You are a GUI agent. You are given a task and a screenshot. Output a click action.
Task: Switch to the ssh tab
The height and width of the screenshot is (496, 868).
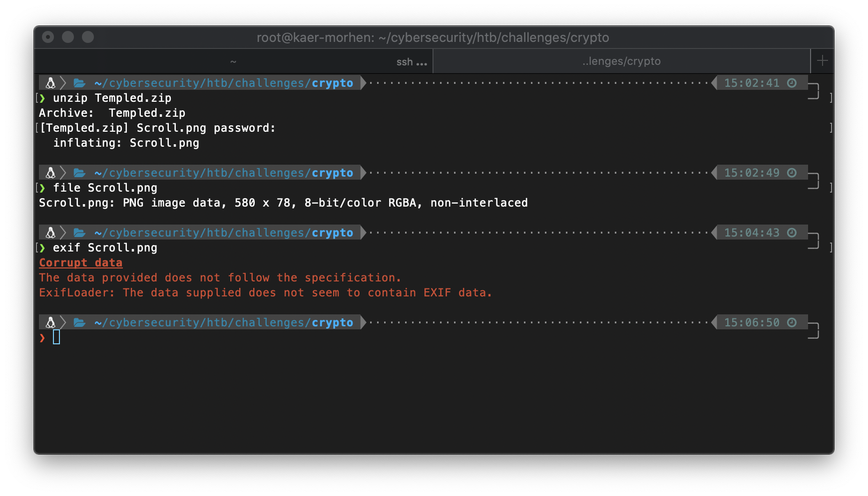pyautogui.click(x=233, y=61)
